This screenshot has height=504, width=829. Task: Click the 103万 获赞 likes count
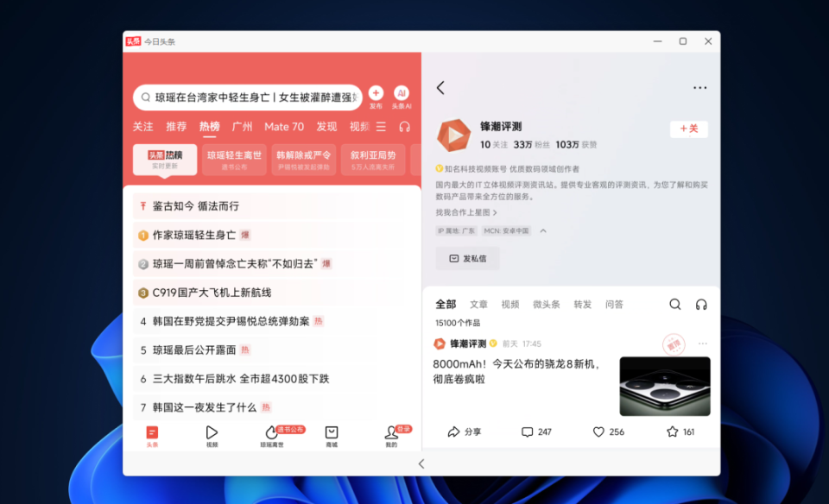tap(576, 145)
